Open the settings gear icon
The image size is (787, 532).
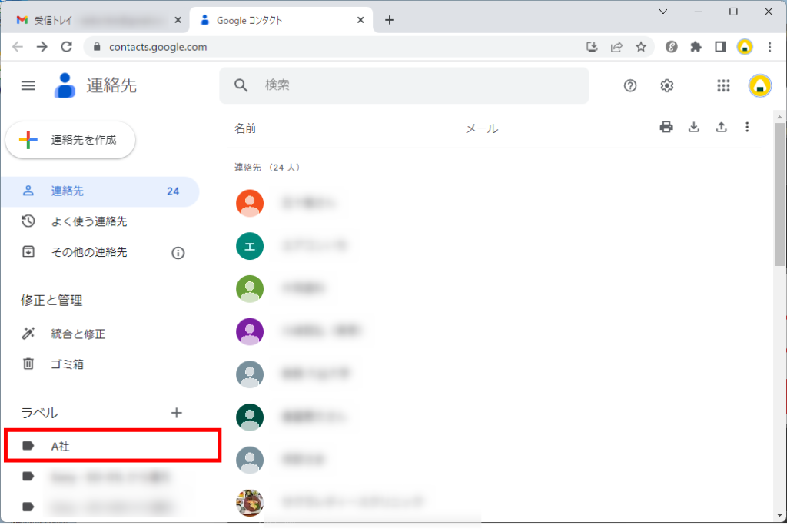(667, 85)
